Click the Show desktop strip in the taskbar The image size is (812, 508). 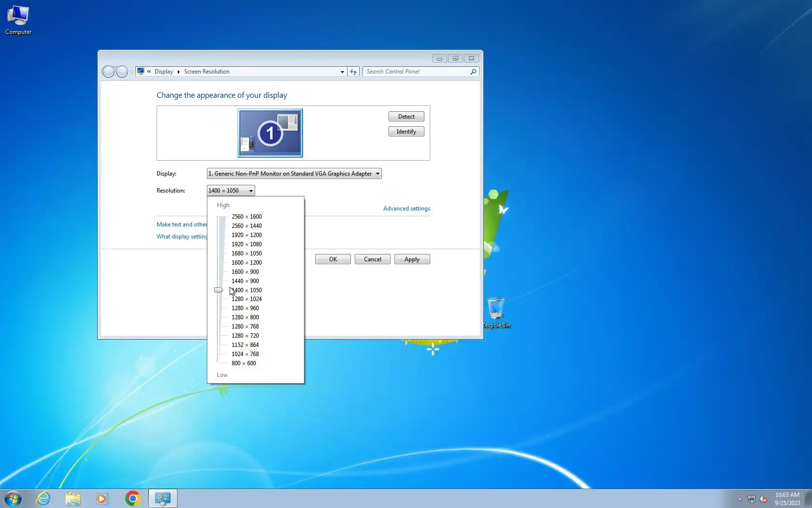pyautogui.click(x=808, y=498)
